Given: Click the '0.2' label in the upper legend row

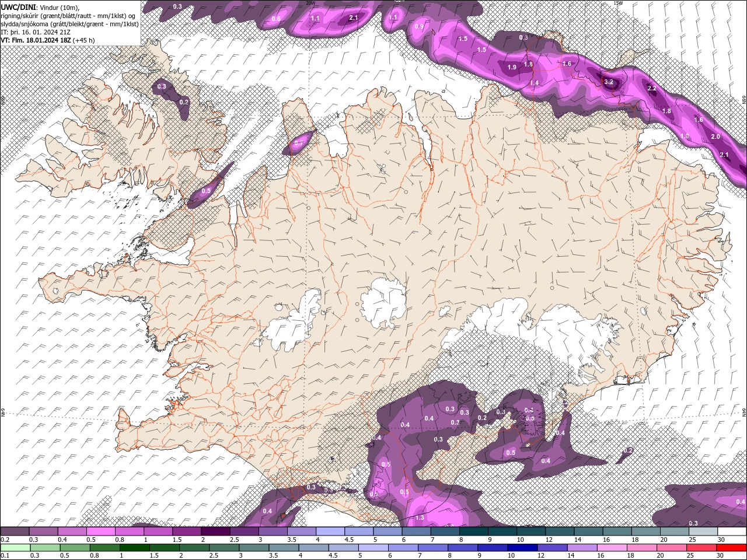Looking at the screenshot, I should (5, 540).
